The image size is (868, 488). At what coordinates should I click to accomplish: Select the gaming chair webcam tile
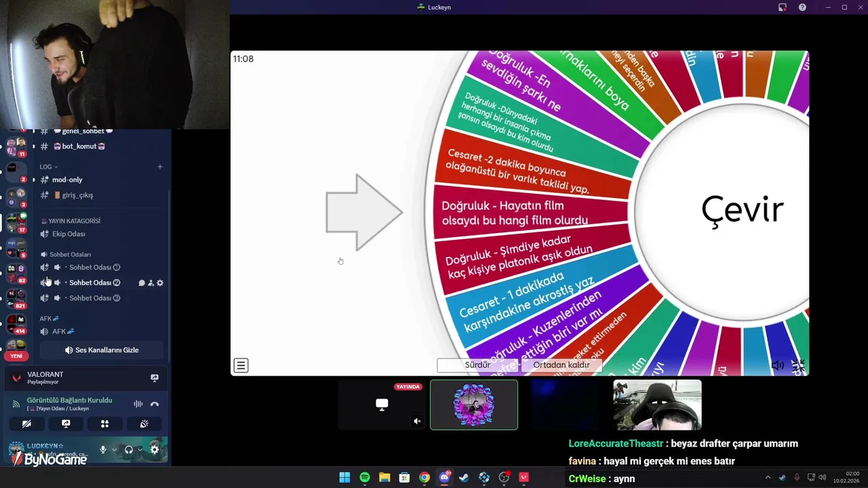[x=657, y=405]
